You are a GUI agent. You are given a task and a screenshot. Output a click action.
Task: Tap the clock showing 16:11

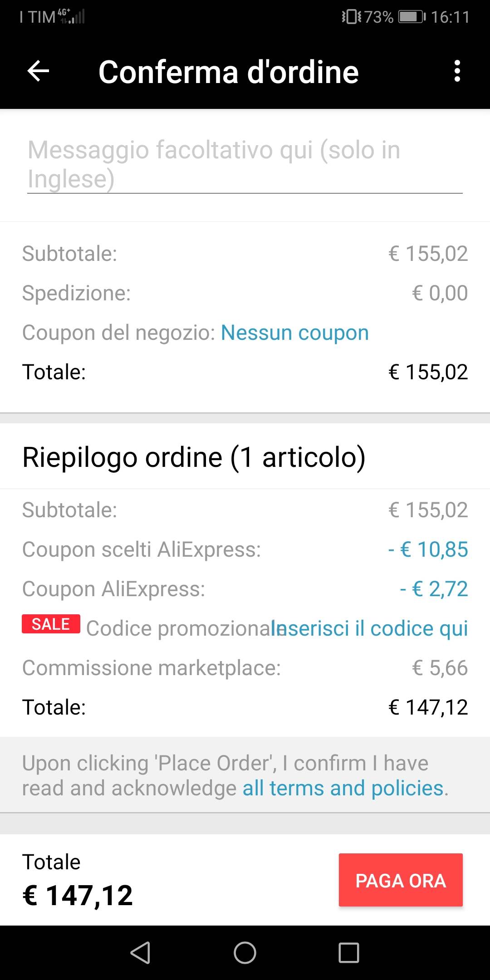pos(450,17)
